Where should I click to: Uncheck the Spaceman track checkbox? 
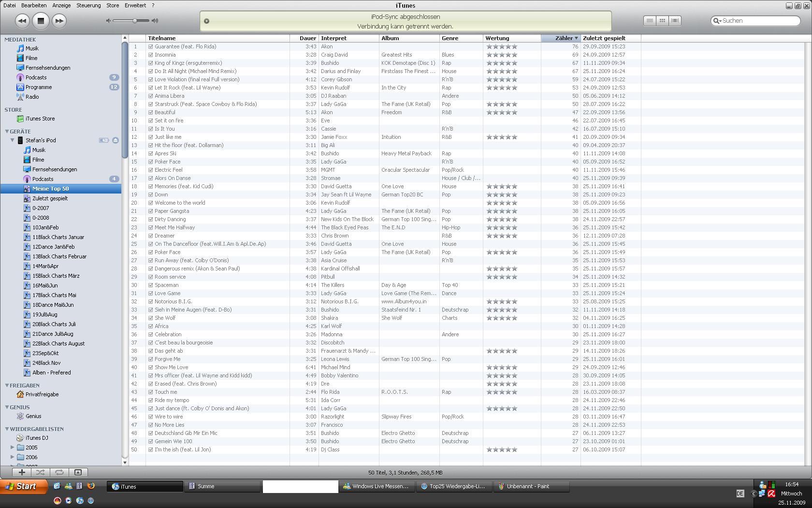(150, 285)
